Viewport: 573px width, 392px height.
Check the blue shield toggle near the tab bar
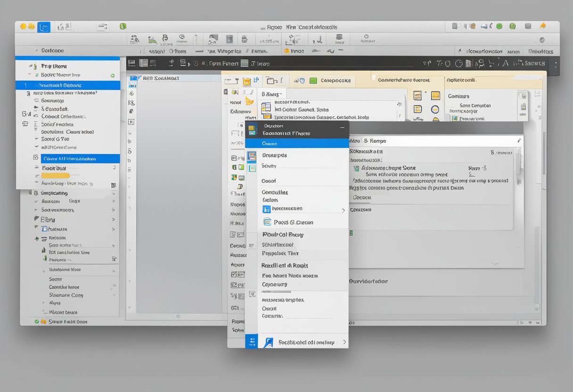coord(302,81)
